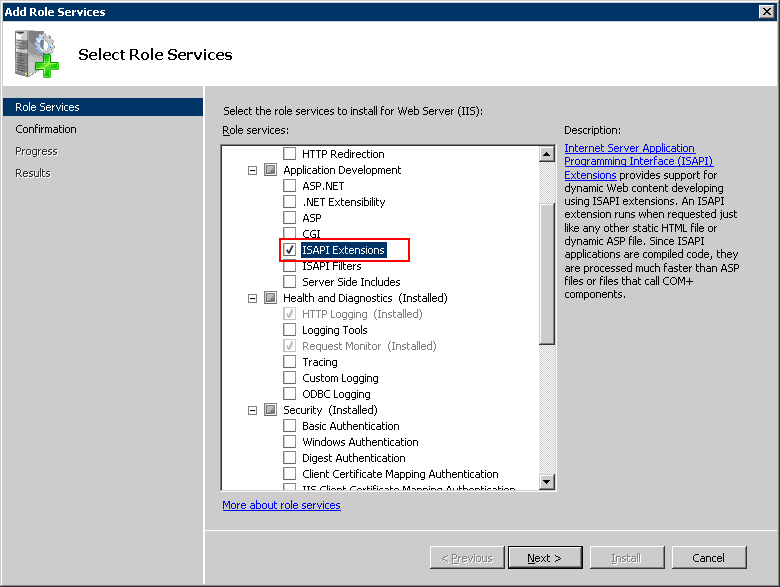Select the Confirmation wizard step
The height and width of the screenshot is (587, 780).
point(46,129)
